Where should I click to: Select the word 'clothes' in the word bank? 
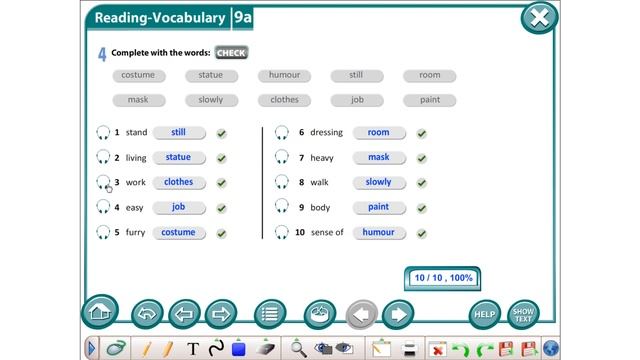tap(284, 100)
